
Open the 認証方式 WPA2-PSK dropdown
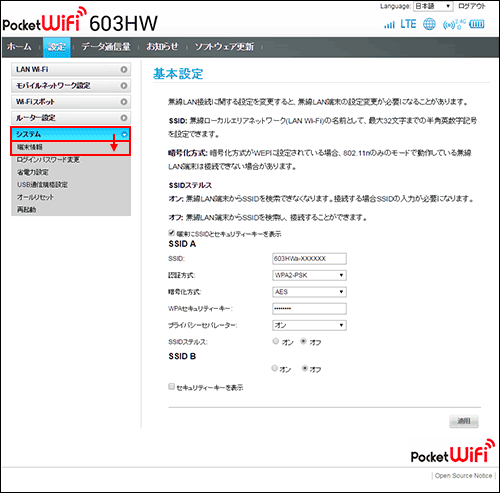tap(309, 275)
